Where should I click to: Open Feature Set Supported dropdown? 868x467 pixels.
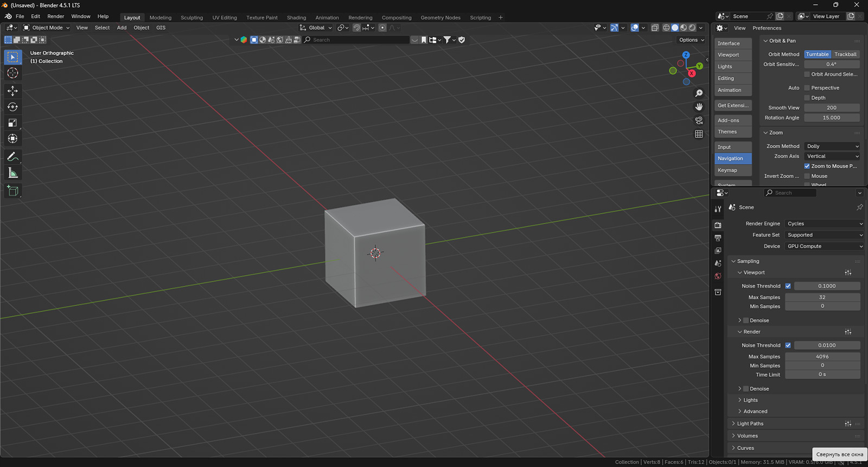824,235
